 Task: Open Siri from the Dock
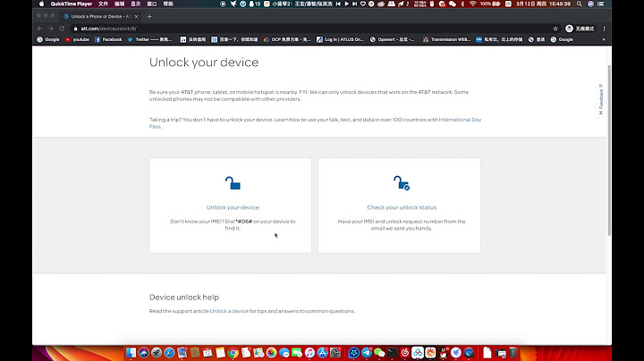coord(144,352)
